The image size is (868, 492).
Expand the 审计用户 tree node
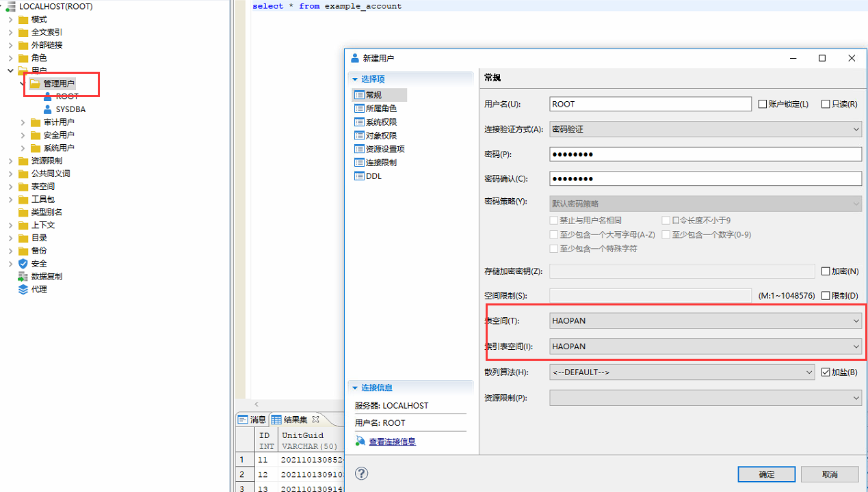(x=23, y=122)
